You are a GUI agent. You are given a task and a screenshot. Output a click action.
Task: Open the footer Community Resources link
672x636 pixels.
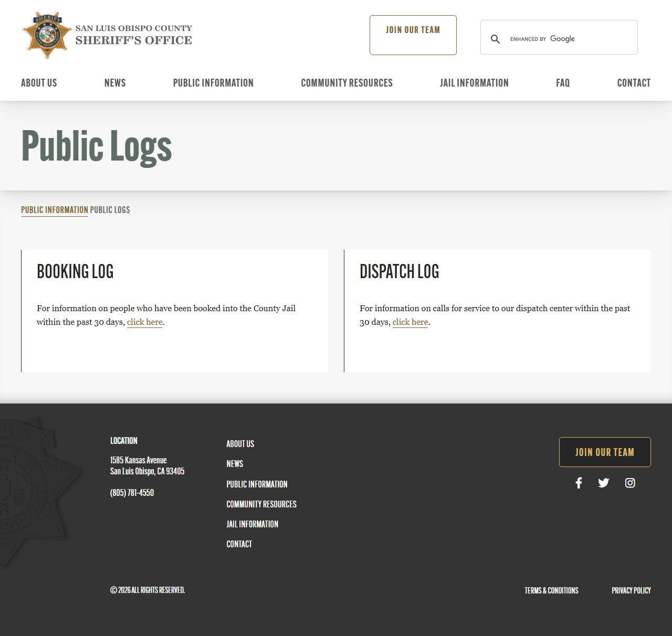[261, 504]
